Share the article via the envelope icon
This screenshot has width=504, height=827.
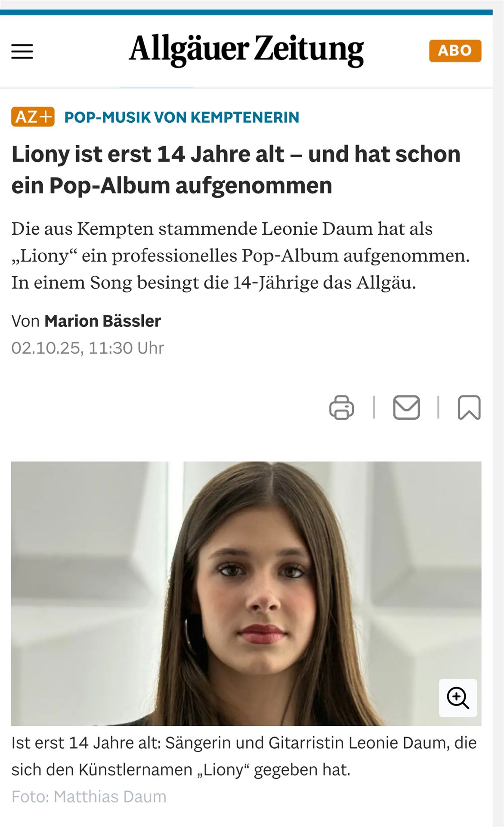pos(406,407)
